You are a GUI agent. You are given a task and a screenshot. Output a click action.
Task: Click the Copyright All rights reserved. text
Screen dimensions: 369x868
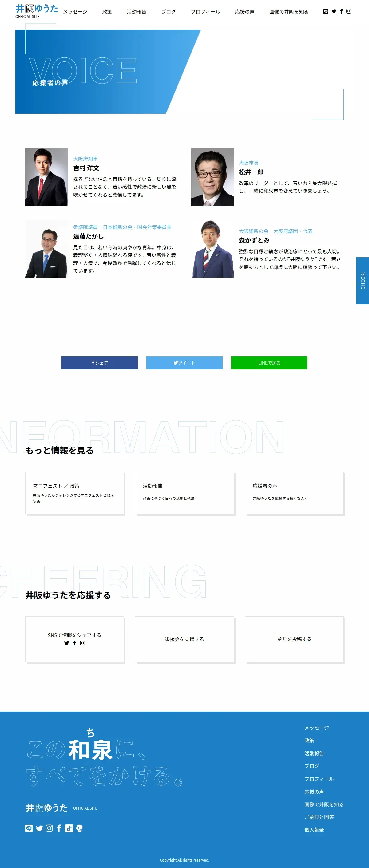184,860
